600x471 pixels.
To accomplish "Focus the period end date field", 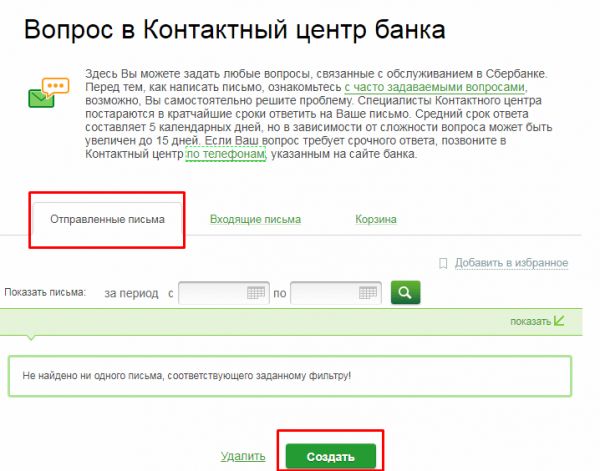I will click(x=336, y=293).
